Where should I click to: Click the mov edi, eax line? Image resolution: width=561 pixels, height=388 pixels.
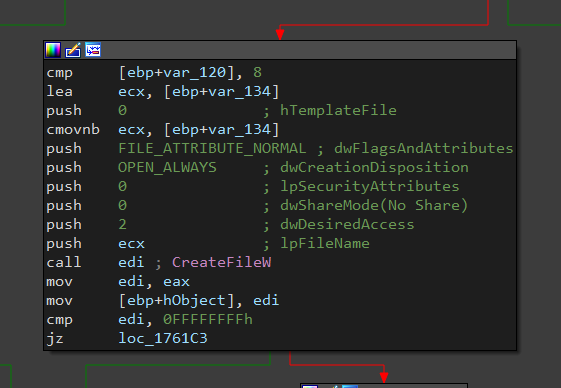click(x=118, y=281)
